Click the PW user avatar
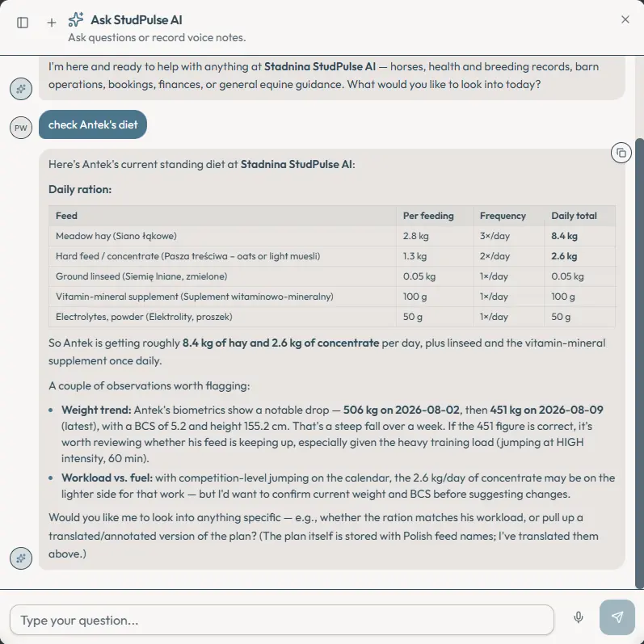The image size is (644, 644). (21, 128)
